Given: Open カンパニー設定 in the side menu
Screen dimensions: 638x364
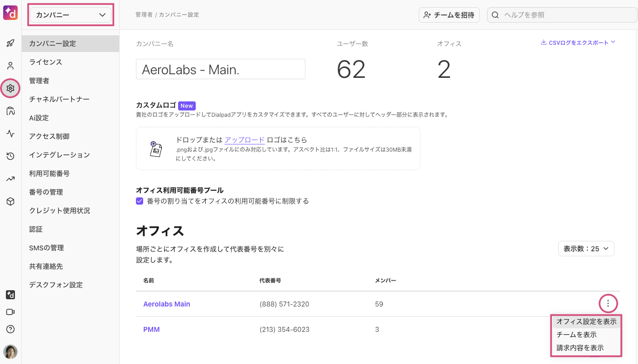Looking at the screenshot, I should (70, 43).
